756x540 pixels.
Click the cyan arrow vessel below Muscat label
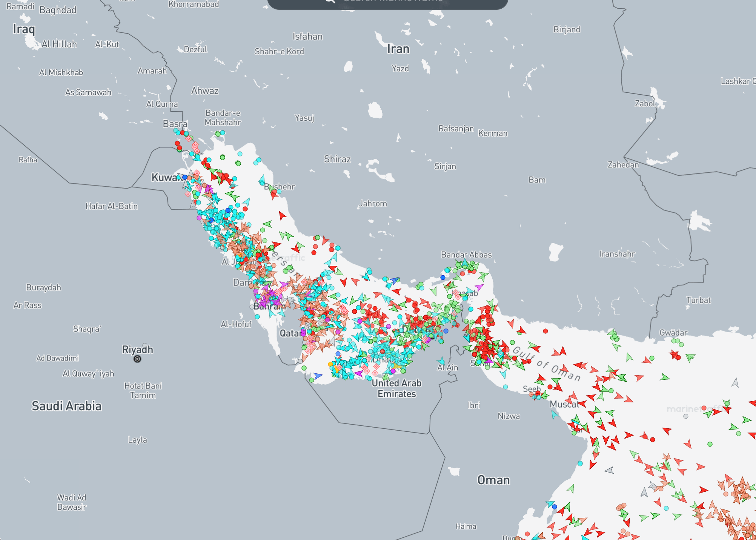point(554,415)
